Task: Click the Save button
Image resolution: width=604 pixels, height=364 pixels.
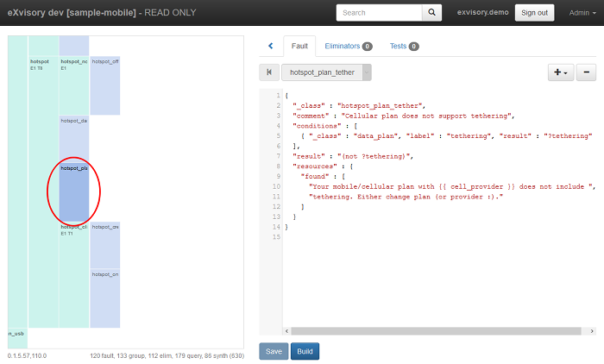Action: tap(274, 351)
